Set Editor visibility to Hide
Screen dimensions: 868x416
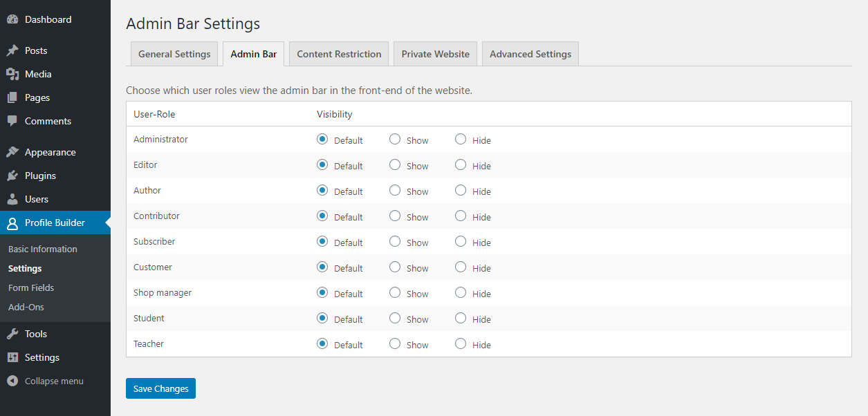point(461,164)
